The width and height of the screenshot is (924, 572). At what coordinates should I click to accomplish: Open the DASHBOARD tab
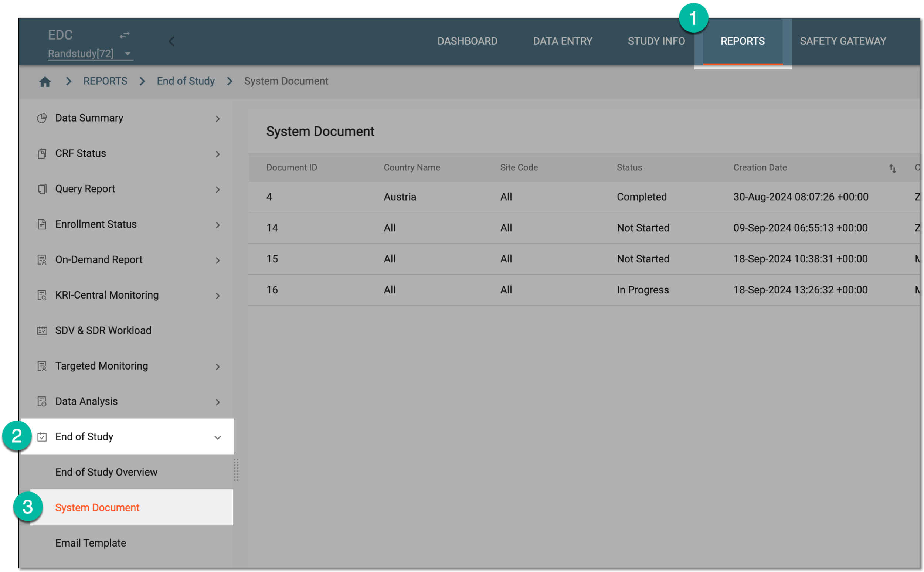point(467,41)
